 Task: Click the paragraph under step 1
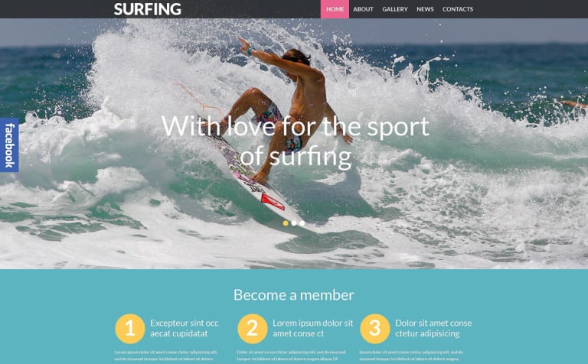pyautogui.click(x=166, y=356)
